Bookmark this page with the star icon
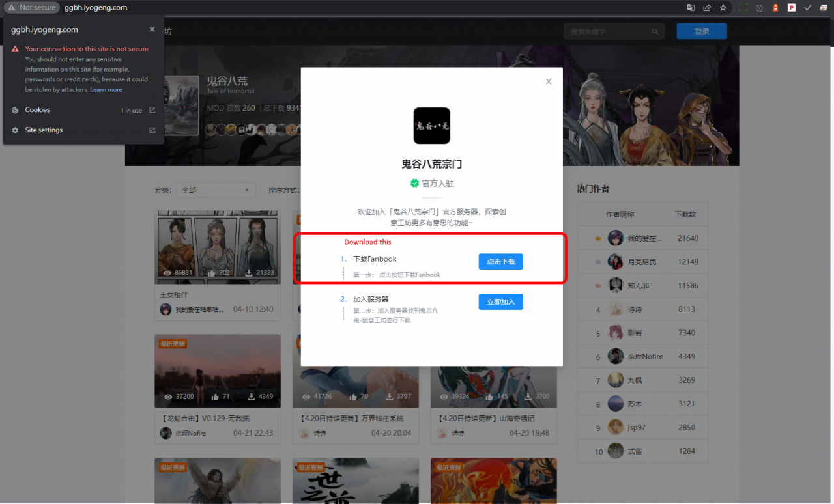Image resolution: width=834 pixels, height=504 pixels. [x=723, y=8]
